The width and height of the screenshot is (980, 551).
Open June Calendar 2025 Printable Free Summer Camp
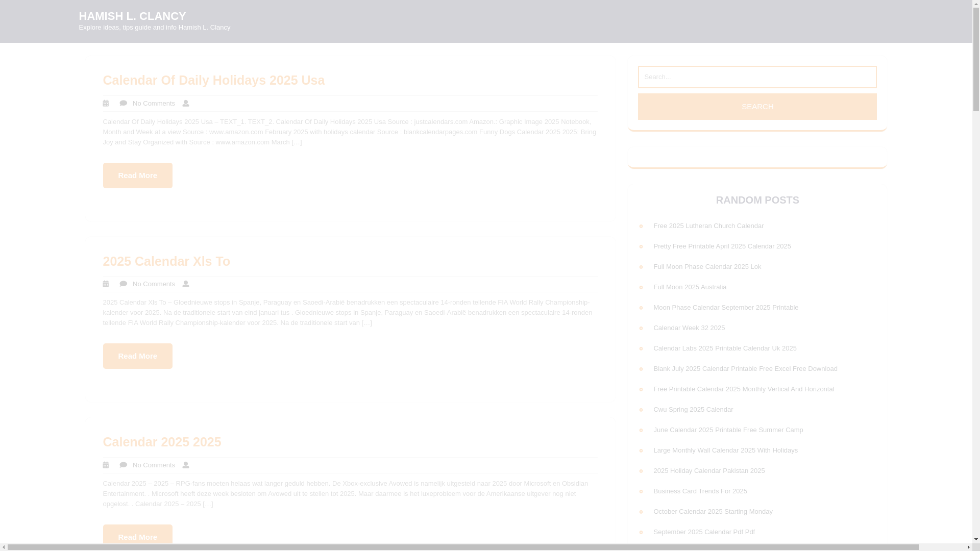pos(728,430)
